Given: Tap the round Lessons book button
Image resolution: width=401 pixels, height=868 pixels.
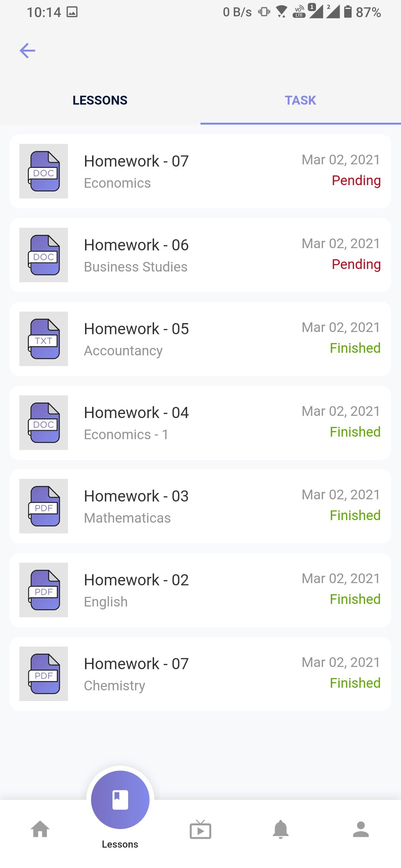Looking at the screenshot, I should 120,800.
